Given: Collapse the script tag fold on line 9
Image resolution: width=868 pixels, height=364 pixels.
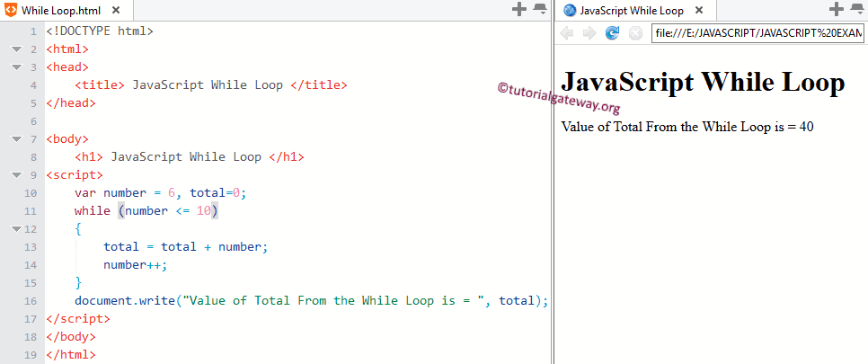Looking at the screenshot, I should pyautogui.click(x=16, y=175).
